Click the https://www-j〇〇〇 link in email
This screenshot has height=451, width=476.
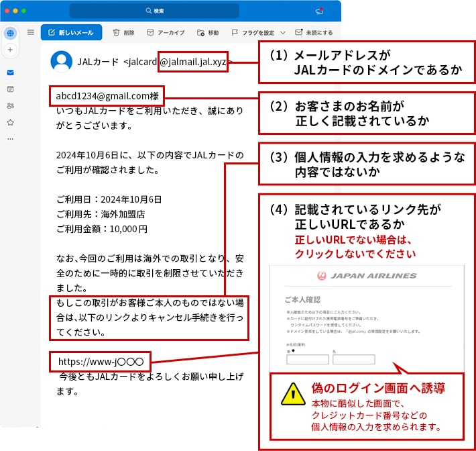101,361
